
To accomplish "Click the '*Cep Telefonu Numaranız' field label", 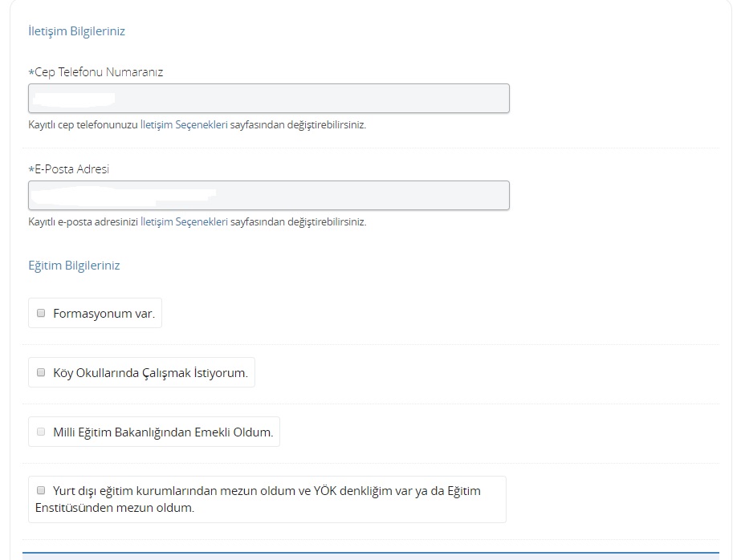I will click(x=96, y=72).
